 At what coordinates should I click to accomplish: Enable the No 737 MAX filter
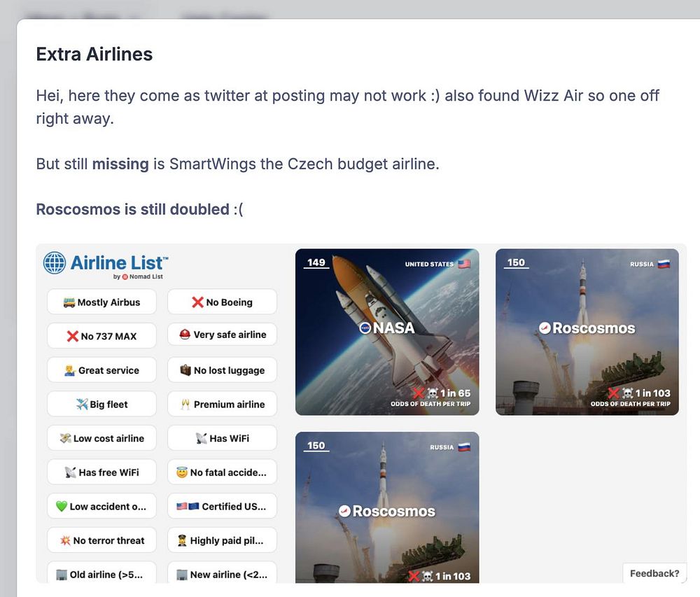point(101,336)
